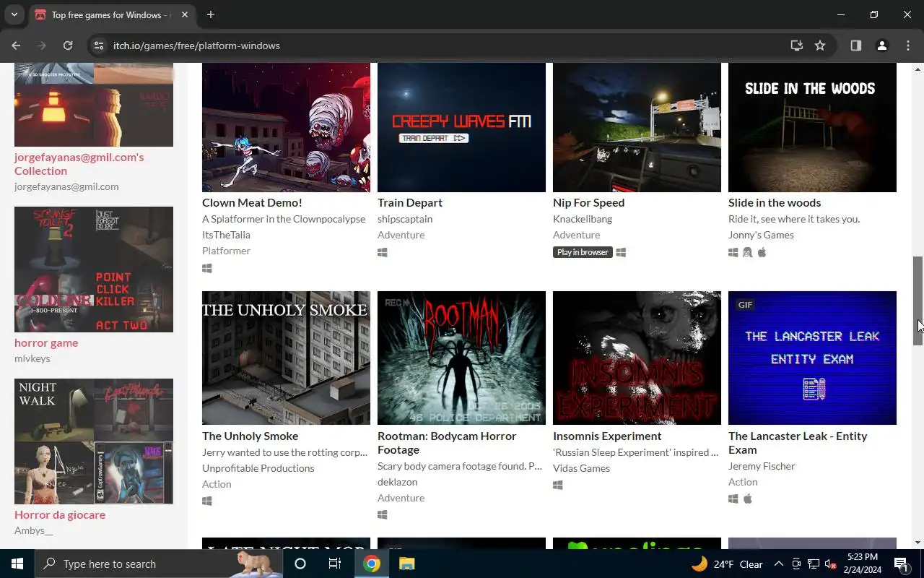Click taskbar search box
The width and height of the screenshot is (924, 578).
pos(159,564)
